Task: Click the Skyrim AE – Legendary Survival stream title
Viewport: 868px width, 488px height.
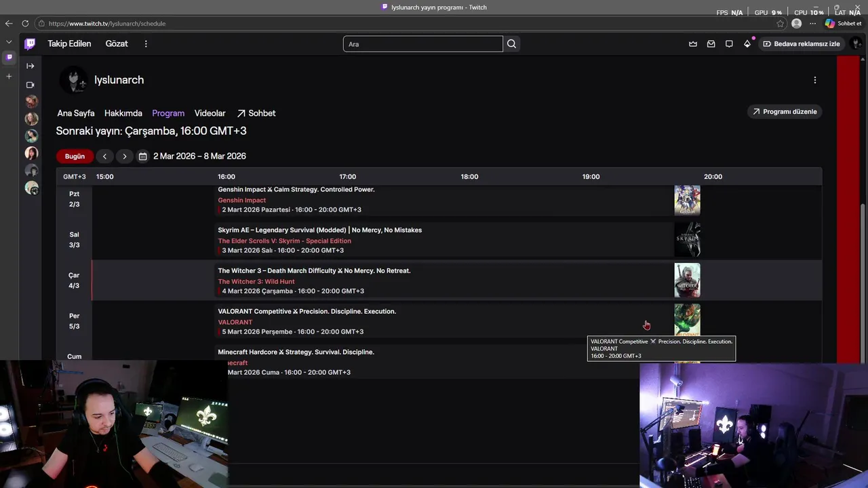Action: [320, 230]
